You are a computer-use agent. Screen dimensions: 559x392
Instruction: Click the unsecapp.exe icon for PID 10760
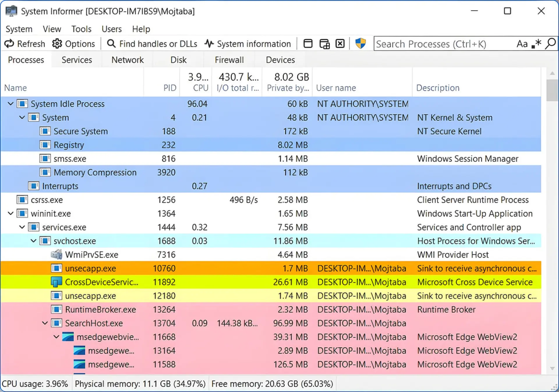[56, 268]
